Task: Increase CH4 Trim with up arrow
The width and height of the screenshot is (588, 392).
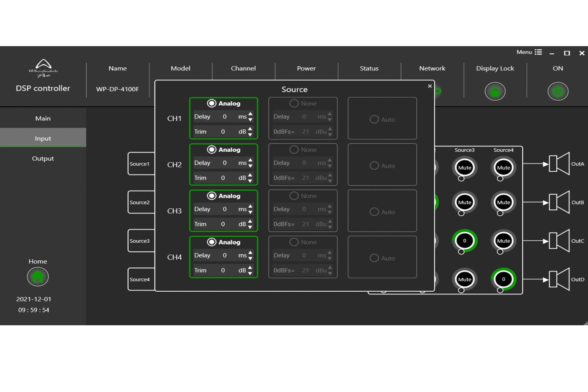Action: 250,268
